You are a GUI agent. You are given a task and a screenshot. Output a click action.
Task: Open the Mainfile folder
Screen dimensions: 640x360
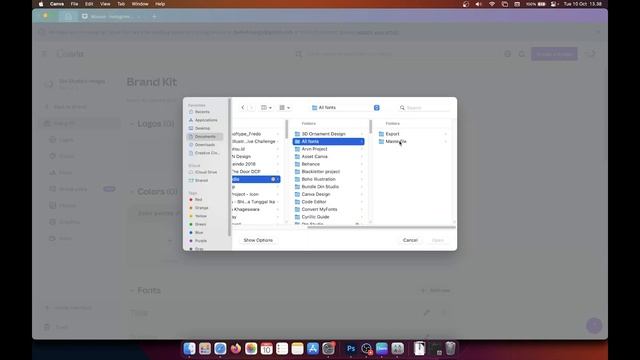412,142
